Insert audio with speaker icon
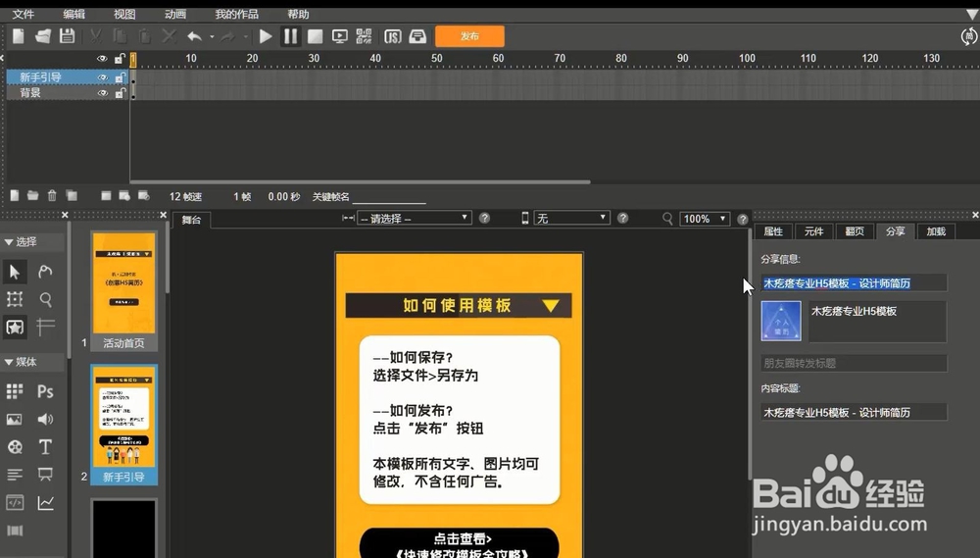The image size is (980, 558). 46,419
